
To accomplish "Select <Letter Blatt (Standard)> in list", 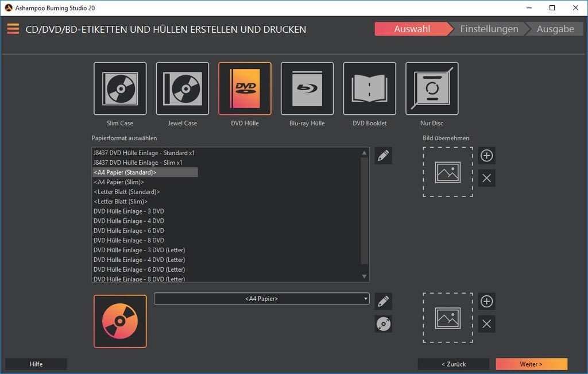I will click(127, 192).
